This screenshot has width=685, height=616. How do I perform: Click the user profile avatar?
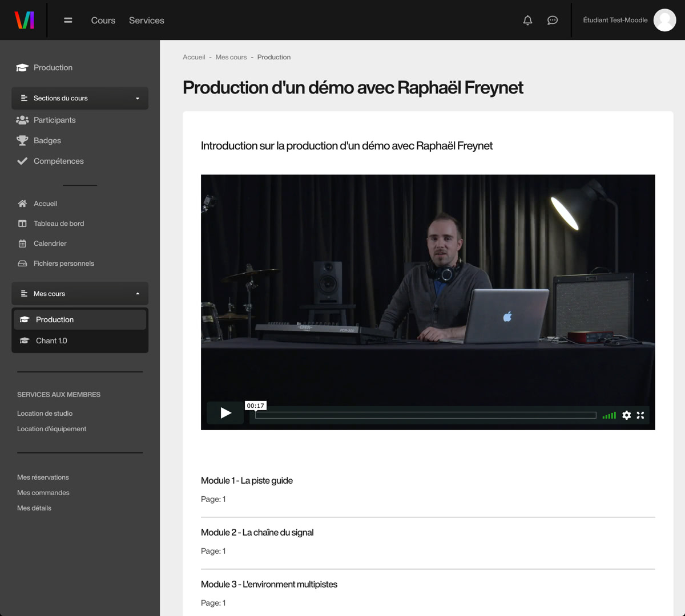click(664, 21)
